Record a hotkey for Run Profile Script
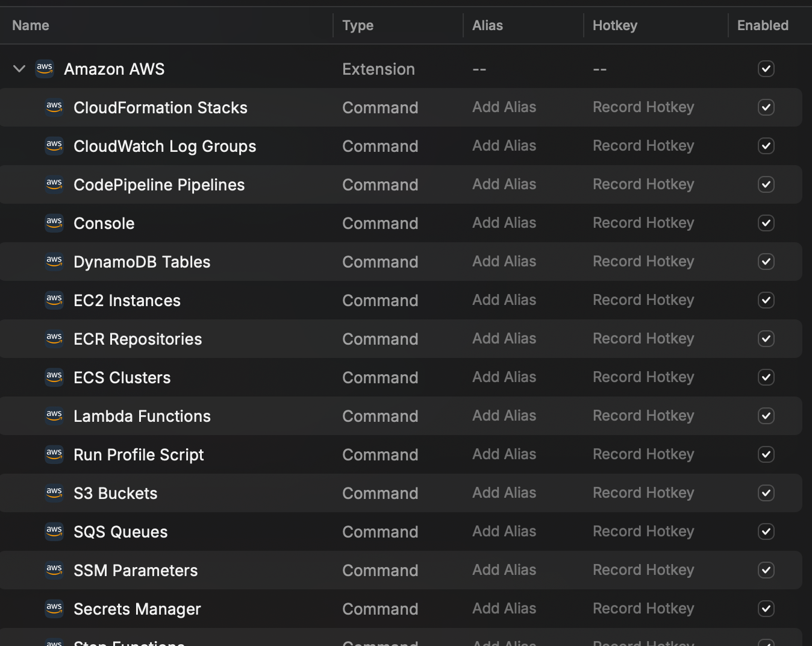Screen dimensions: 812x646 click(643, 454)
